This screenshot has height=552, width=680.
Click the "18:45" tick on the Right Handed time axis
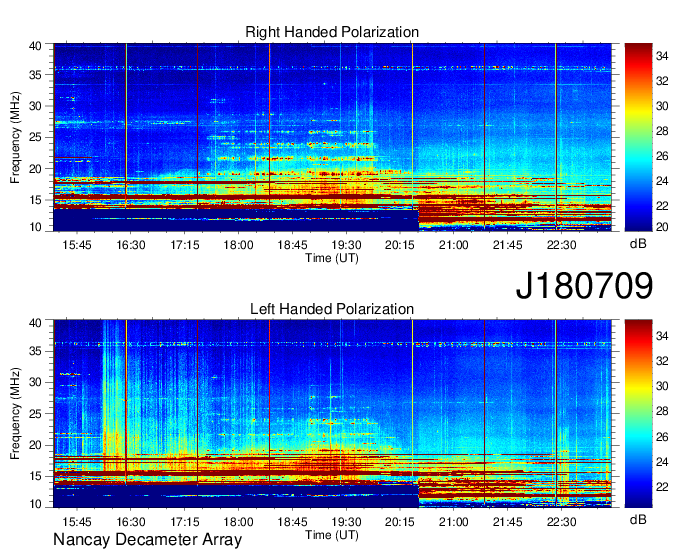coord(292,245)
